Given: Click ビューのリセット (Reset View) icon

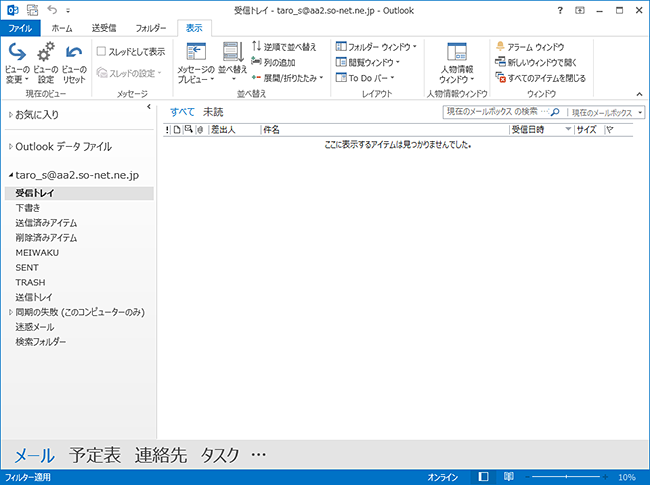Looking at the screenshot, I should pos(74,54).
